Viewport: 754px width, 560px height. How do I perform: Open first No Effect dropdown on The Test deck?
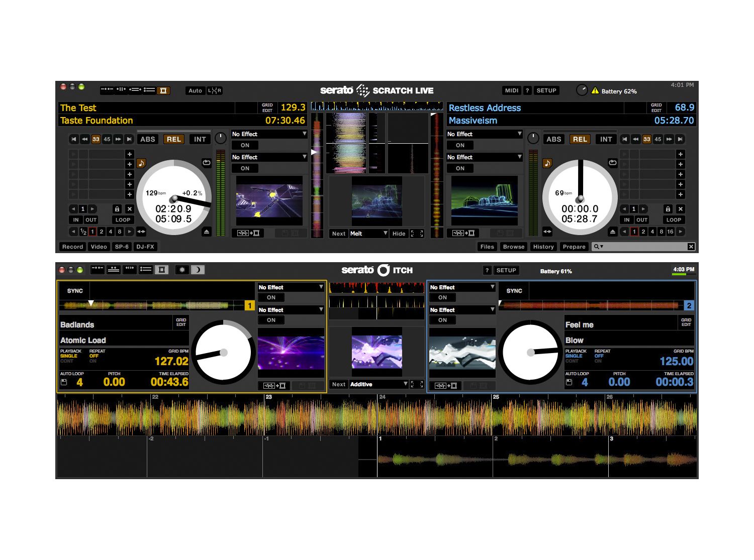[269, 134]
